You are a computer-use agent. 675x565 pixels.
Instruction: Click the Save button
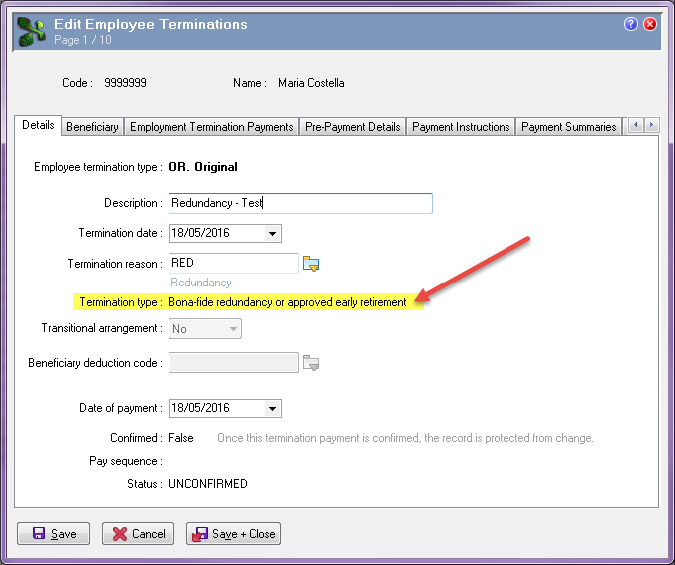tap(54, 534)
